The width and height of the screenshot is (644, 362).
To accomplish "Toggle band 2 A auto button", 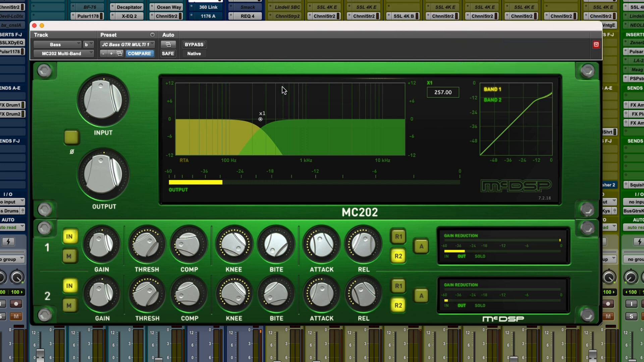I will (421, 296).
